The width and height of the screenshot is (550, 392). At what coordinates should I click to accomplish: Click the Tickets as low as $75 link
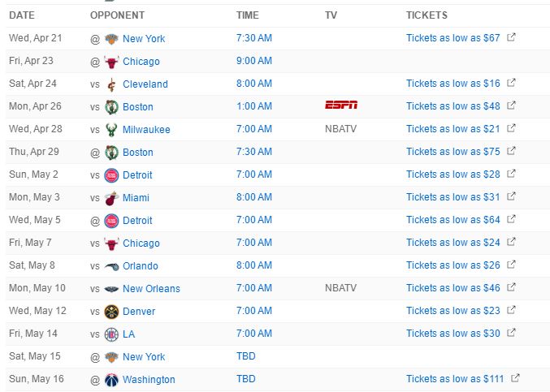[453, 152]
